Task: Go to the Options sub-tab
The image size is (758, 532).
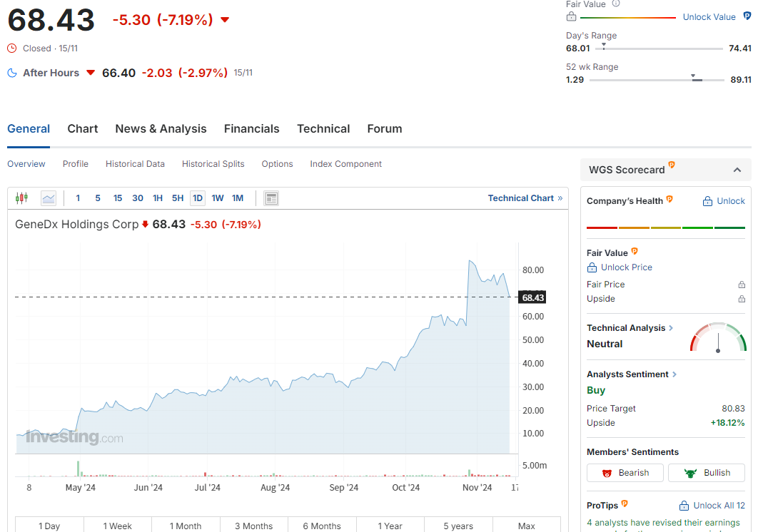Action: 277,164
